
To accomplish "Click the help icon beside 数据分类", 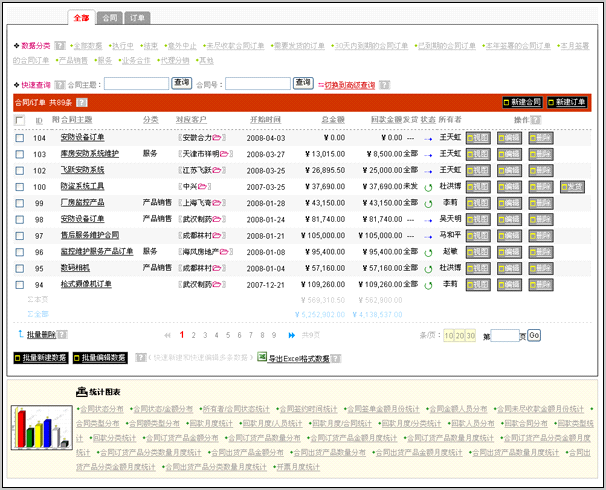I will tap(60, 46).
